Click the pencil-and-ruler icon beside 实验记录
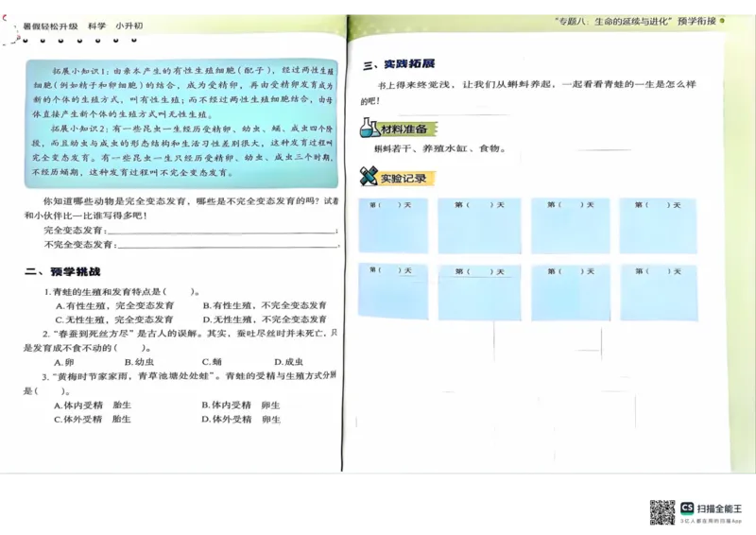756x535 pixels. tap(369, 176)
